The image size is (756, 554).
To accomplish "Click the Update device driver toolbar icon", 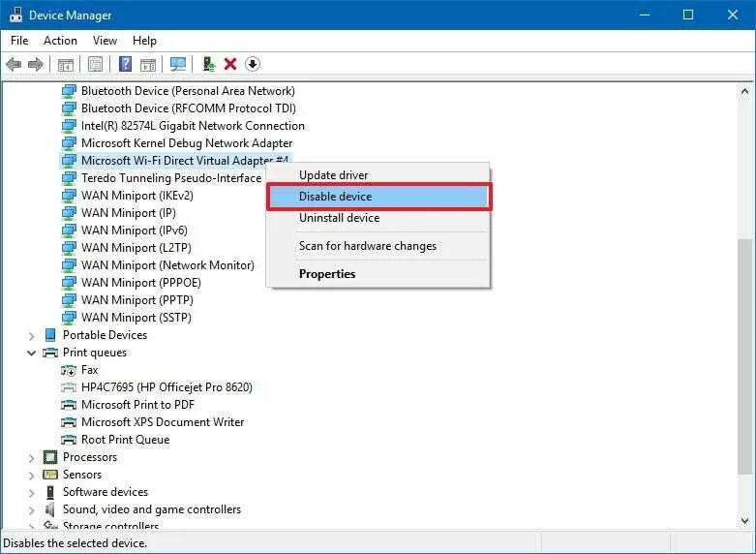I will pyautogui.click(x=209, y=64).
